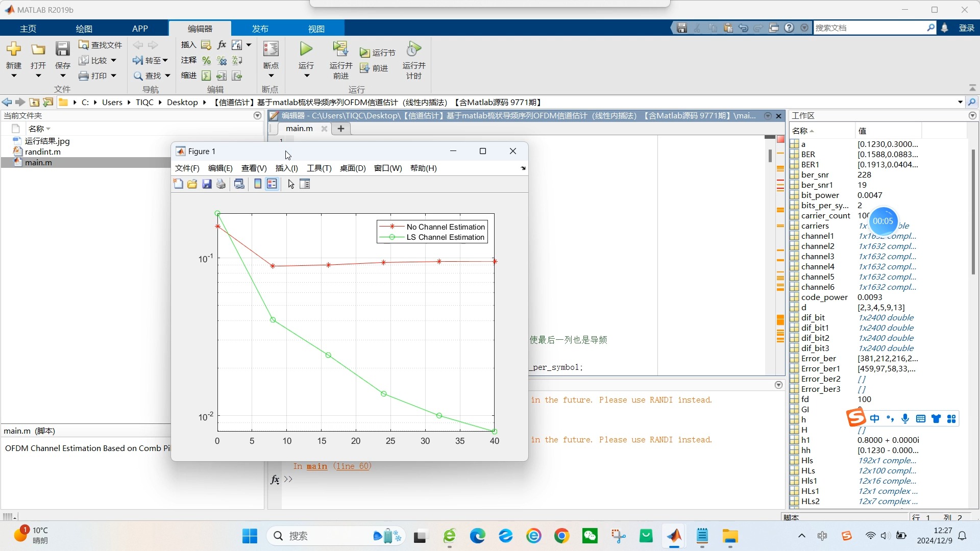Expand the Compare dropdown arrow
Image resolution: width=980 pixels, height=551 pixels.
[113, 60]
